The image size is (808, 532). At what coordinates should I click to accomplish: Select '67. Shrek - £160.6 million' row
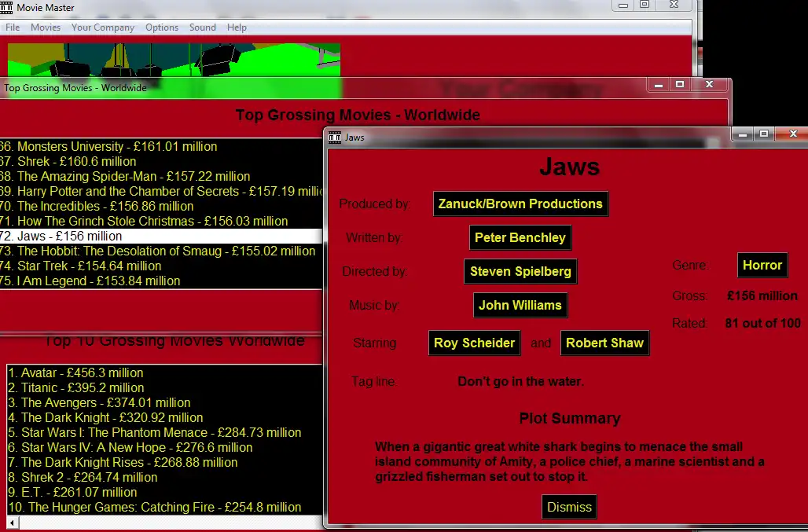click(x=161, y=161)
